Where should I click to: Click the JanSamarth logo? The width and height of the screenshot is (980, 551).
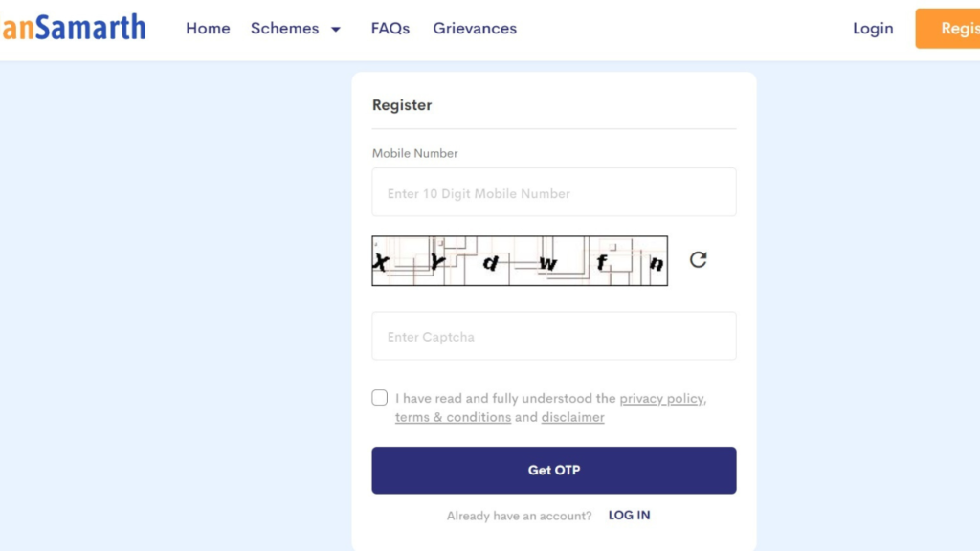73,28
